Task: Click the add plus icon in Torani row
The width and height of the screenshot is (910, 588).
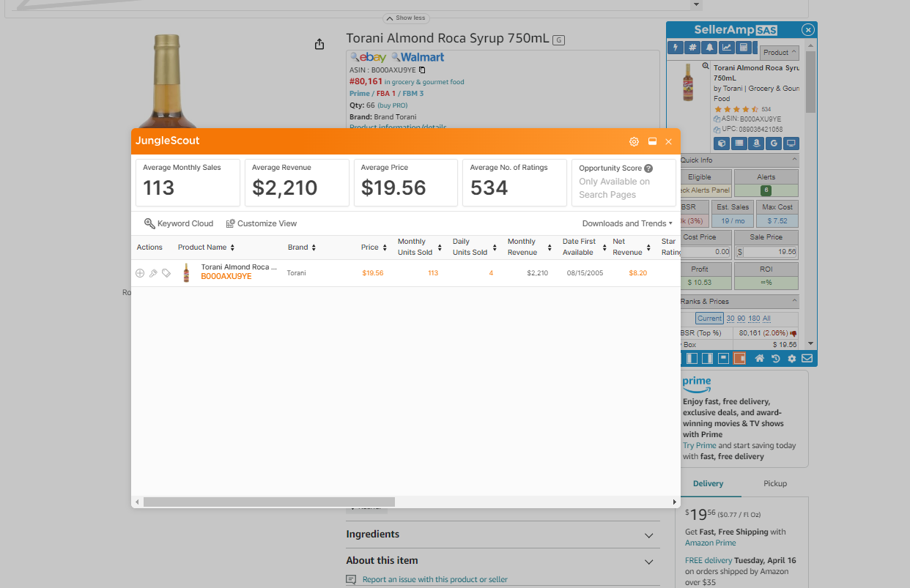Action: 140,273
